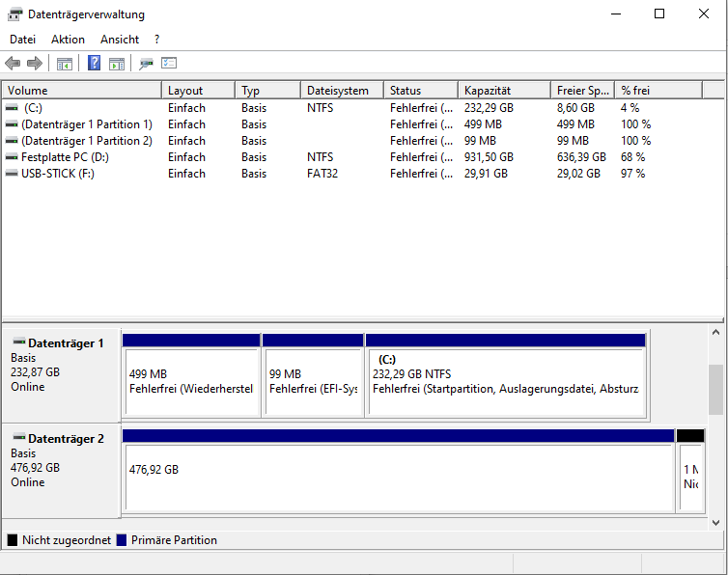This screenshot has width=728, height=575.
Task: Click the scroll down arrow in disk pane
Action: pos(715,523)
